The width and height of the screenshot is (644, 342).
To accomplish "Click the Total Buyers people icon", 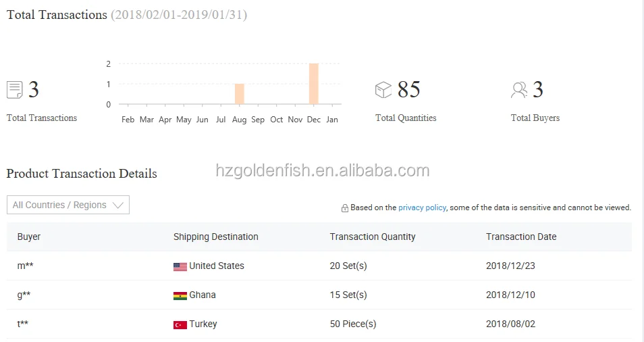I will pos(519,90).
